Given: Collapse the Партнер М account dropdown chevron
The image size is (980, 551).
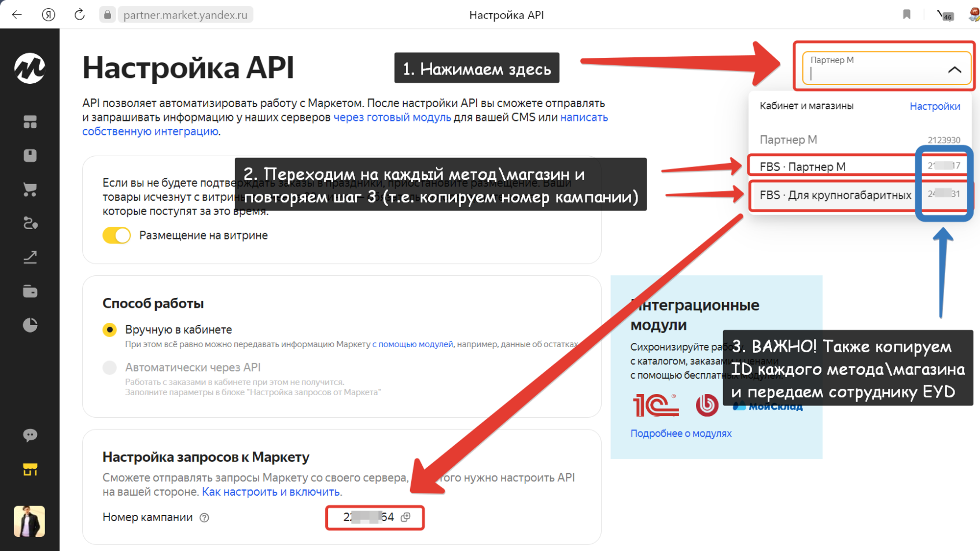Looking at the screenshot, I should coord(954,70).
